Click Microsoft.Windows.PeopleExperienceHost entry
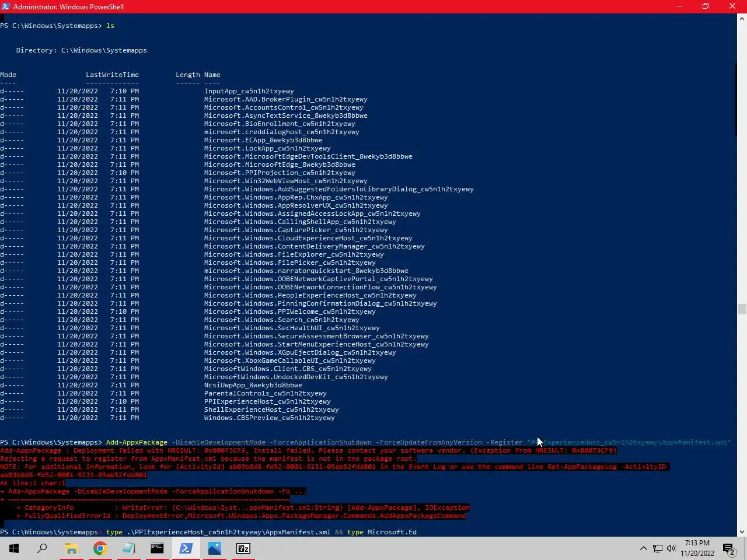 point(310,295)
